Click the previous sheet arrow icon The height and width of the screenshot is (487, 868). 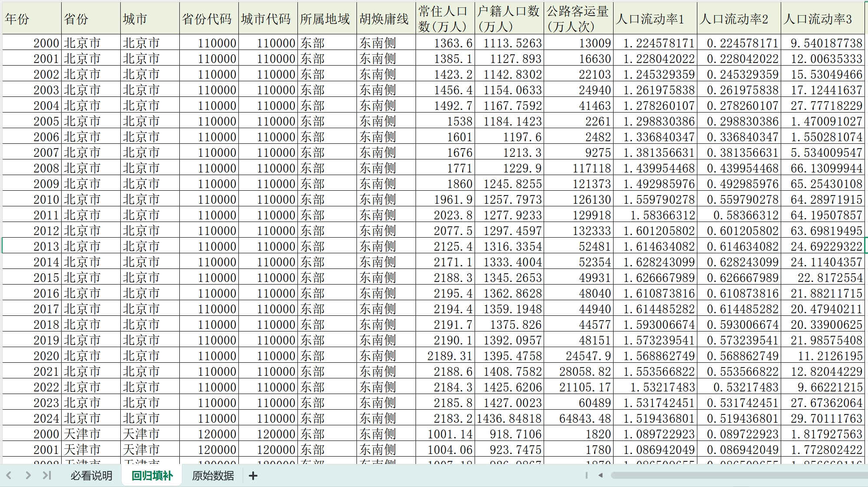(9, 476)
